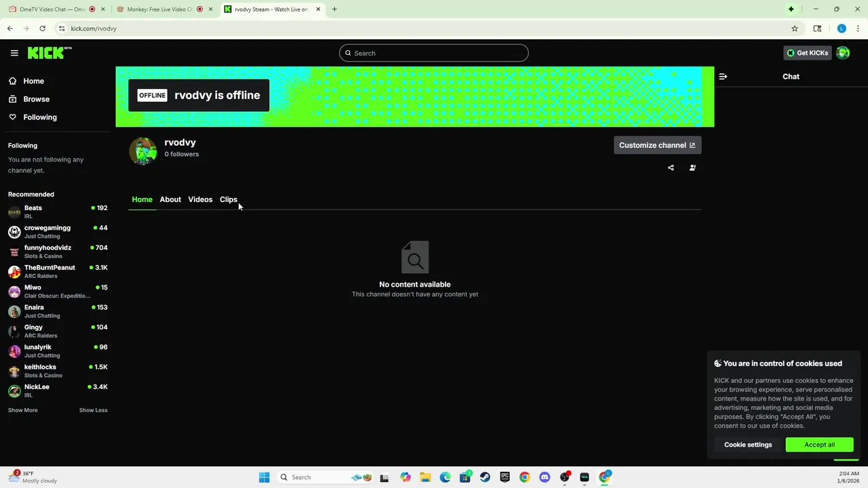Select the Home channel tab
The width and height of the screenshot is (868, 488).
(142, 199)
